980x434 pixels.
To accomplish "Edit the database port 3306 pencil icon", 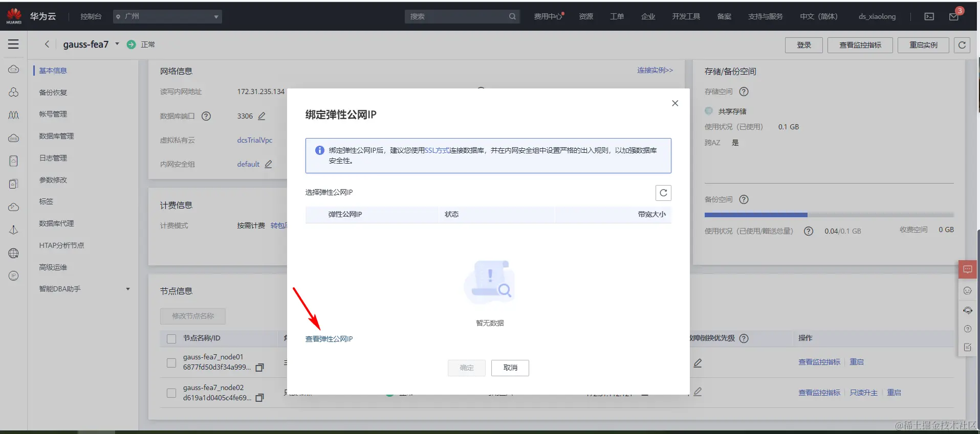I will pyautogui.click(x=262, y=116).
